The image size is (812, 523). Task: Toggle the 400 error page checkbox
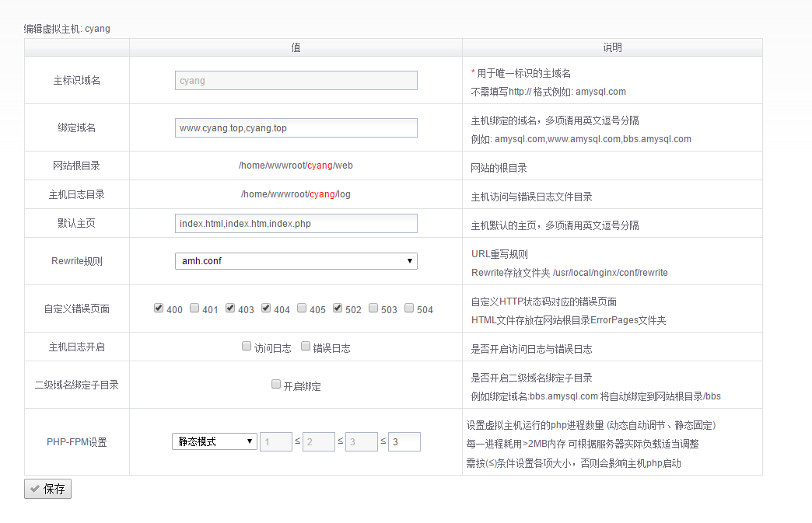click(x=159, y=308)
